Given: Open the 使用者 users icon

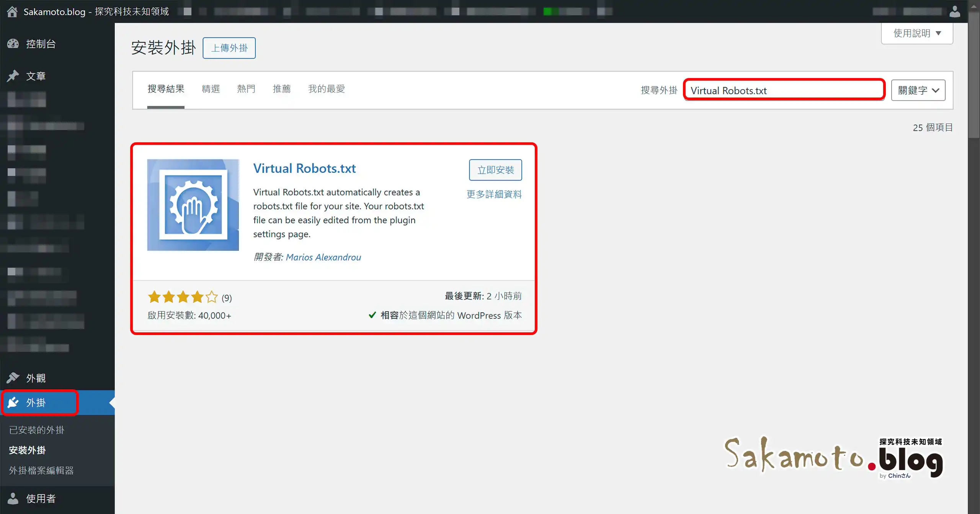Looking at the screenshot, I should (x=13, y=498).
